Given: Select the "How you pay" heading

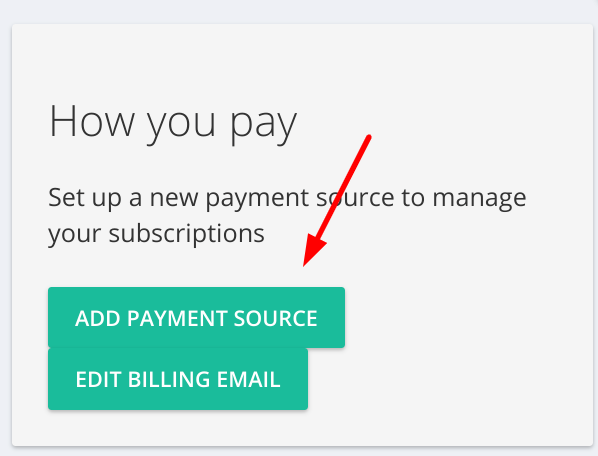Looking at the screenshot, I should [x=173, y=123].
